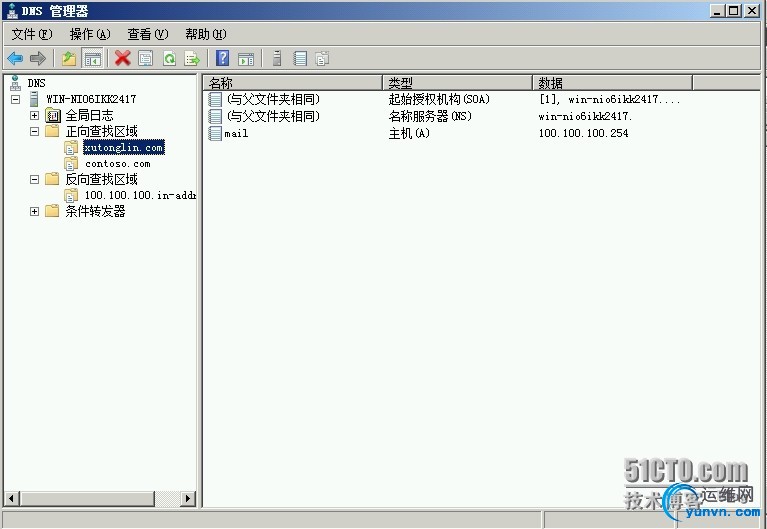Click the 正向查找区域 folder icon
767x529 pixels.
[52, 131]
